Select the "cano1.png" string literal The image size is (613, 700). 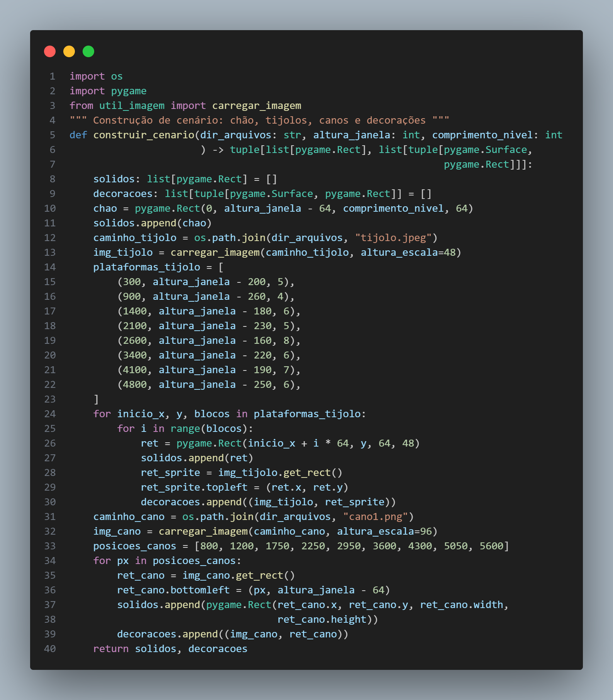(375, 517)
